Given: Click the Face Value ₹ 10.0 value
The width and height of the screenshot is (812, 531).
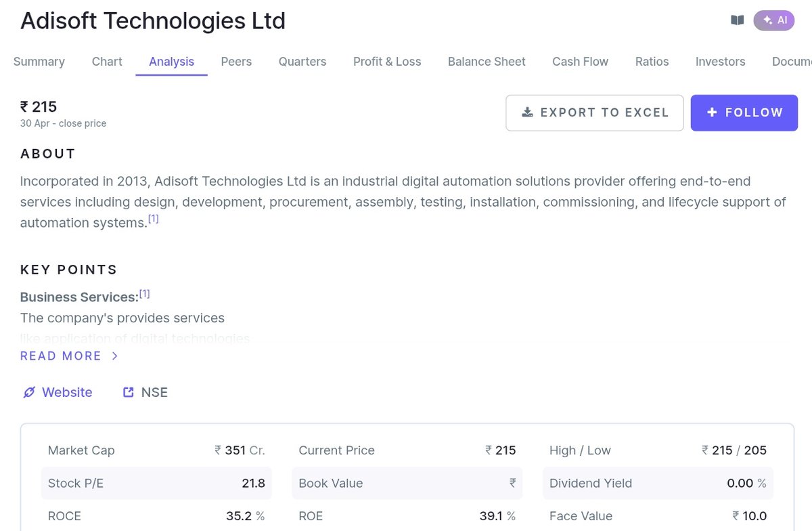Looking at the screenshot, I should (x=750, y=516).
